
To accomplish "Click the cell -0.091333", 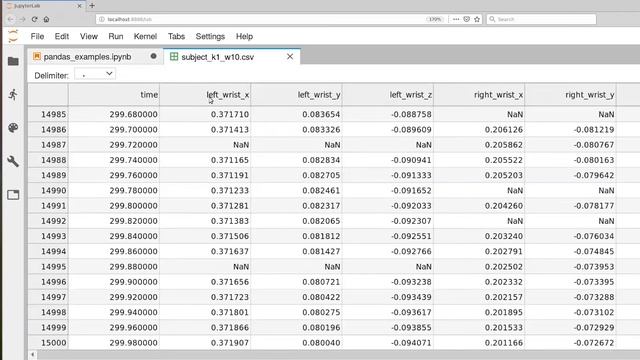I will coord(388,175).
